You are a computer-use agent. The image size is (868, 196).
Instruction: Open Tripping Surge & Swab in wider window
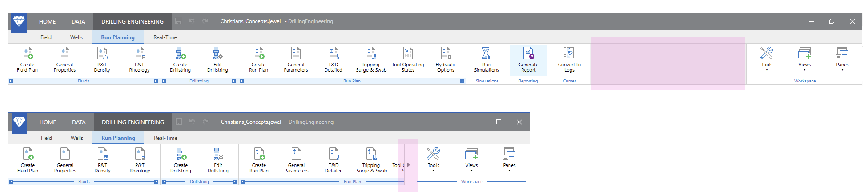pyautogui.click(x=371, y=60)
